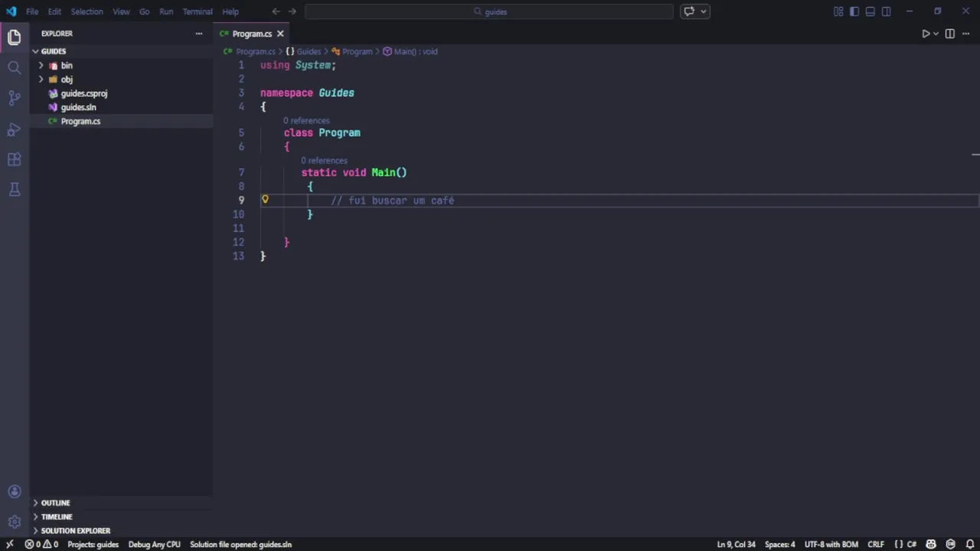The width and height of the screenshot is (980, 551).
Task: Open the Testing flask view
Action: pos(14,189)
